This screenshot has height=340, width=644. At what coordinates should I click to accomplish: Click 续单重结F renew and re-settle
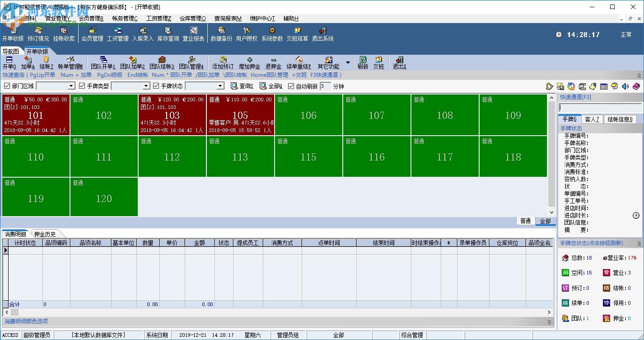tap(299, 63)
